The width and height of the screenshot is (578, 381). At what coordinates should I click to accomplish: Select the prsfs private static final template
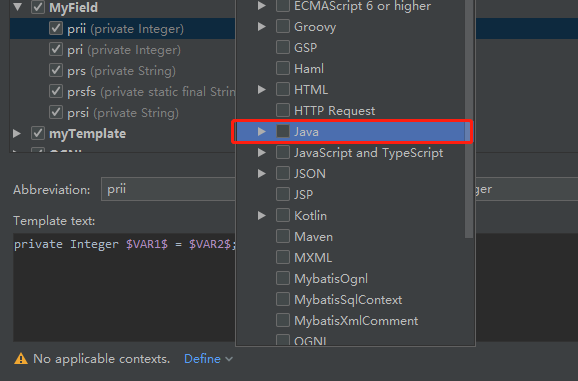click(x=151, y=91)
